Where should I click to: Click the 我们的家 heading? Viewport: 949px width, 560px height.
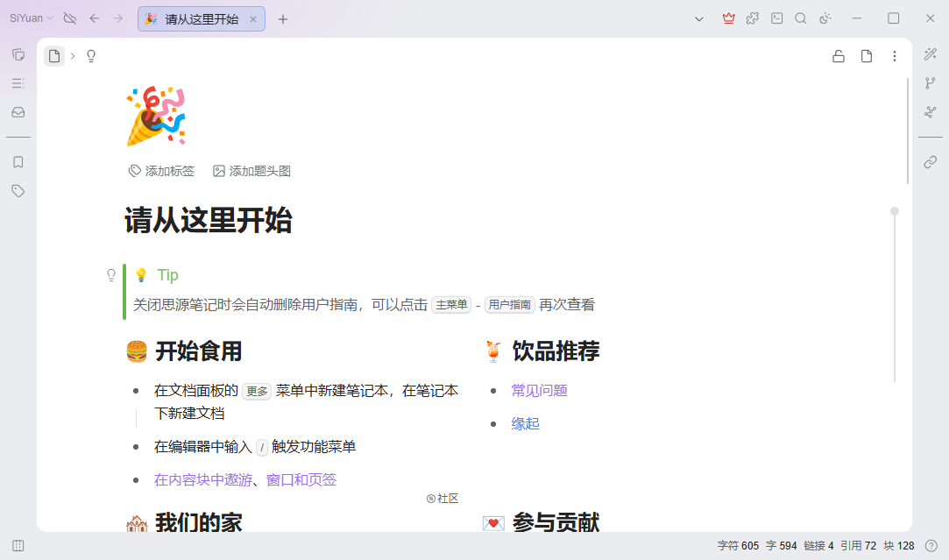pos(199,521)
